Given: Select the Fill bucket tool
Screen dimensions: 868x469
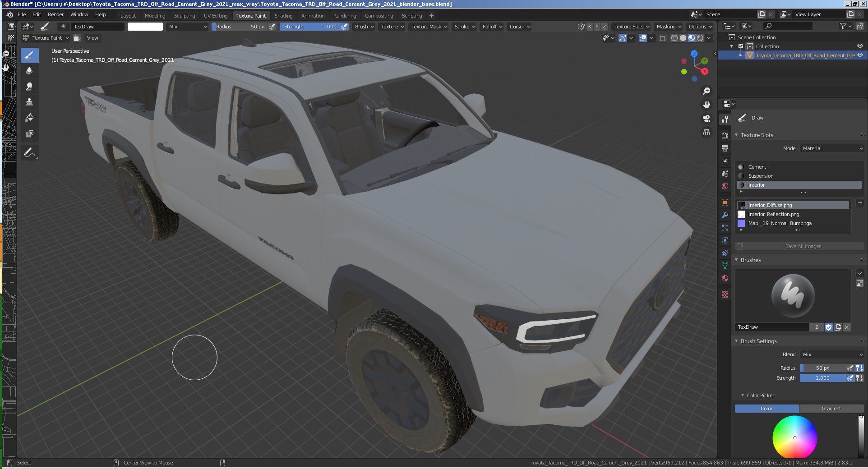Looking at the screenshot, I should point(29,118).
